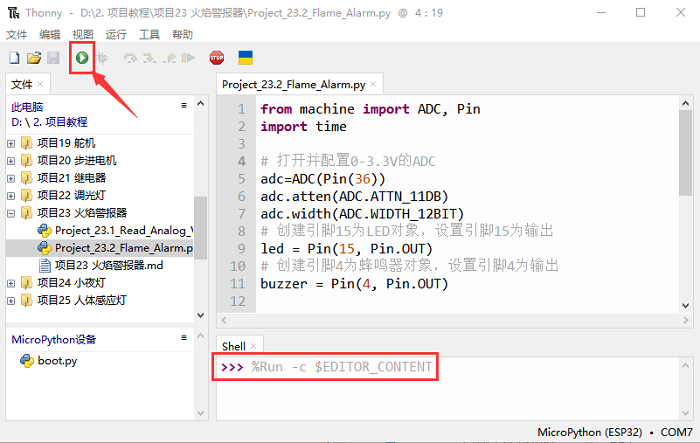The width and height of the screenshot is (700, 443).
Task: Switch to the Shell tab
Action: [233, 346]
